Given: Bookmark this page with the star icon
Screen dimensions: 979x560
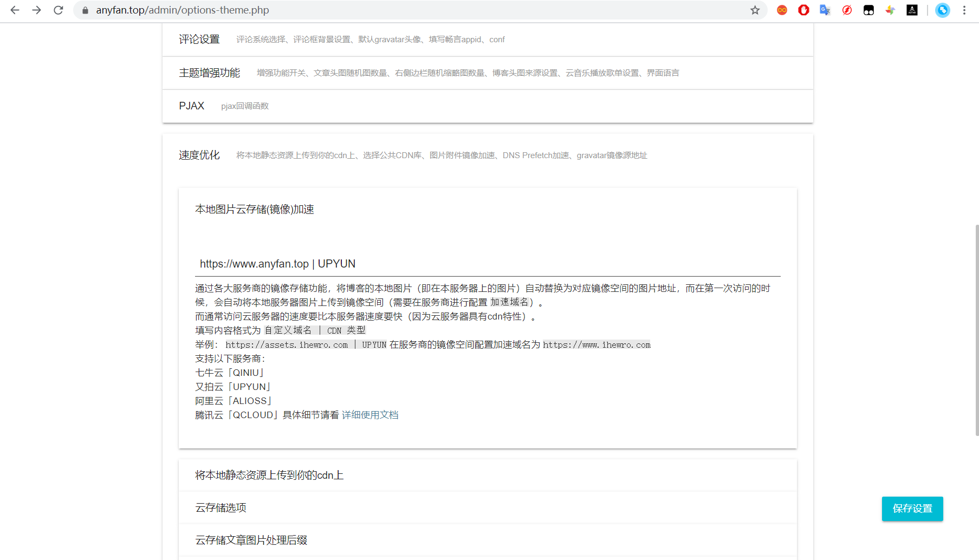Looking at the screenshot, I should click(x=755, y=10).
